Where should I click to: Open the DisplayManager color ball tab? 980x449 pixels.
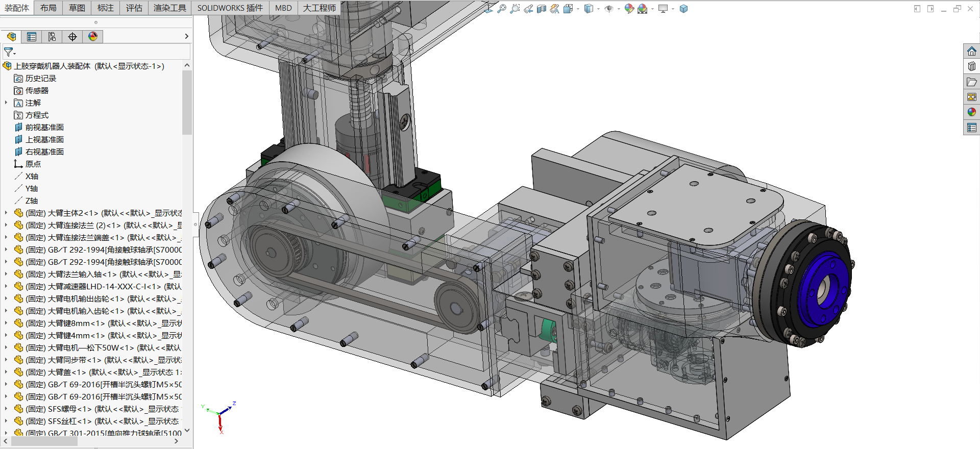[93, 37]
